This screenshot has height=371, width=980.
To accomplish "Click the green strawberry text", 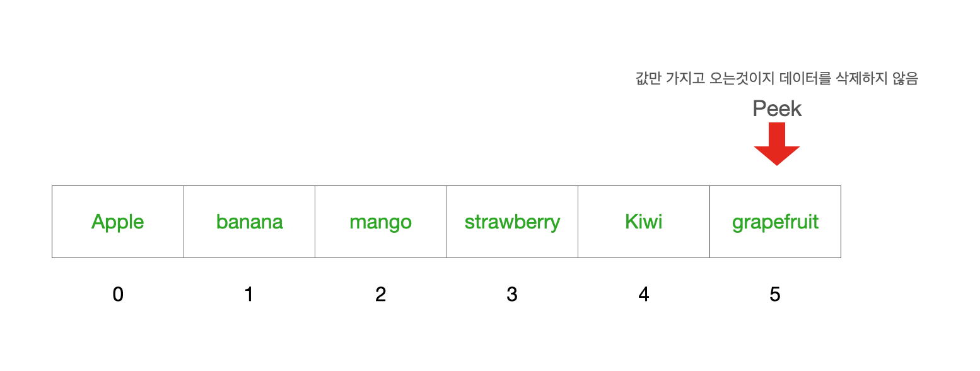I will pos(512,223).
